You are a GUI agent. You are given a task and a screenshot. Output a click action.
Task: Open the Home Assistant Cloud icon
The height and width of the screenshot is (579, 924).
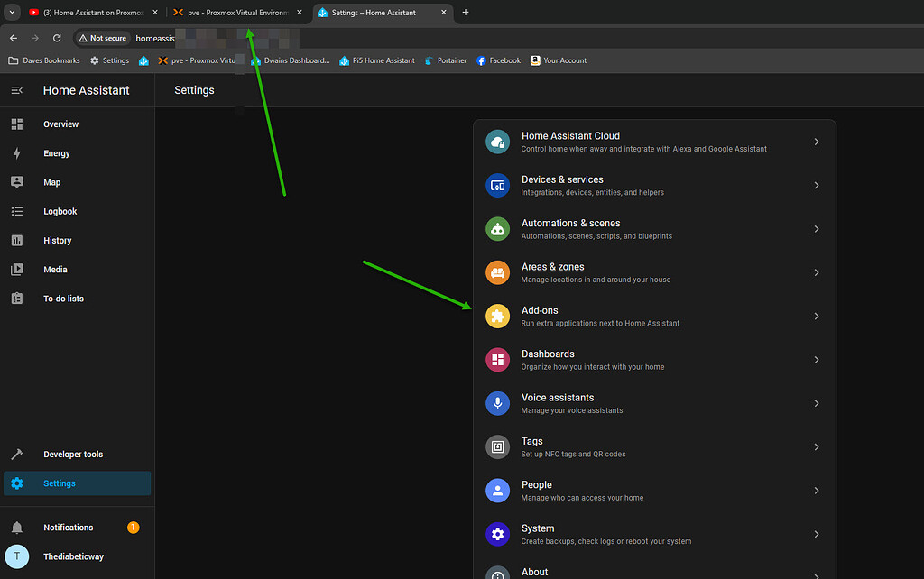[497, 142]
